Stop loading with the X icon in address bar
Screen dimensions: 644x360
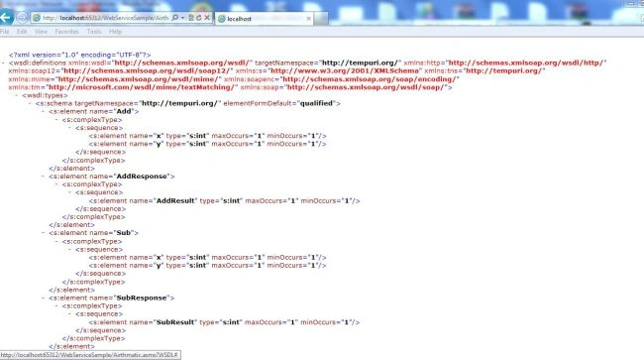coord(207,18)
